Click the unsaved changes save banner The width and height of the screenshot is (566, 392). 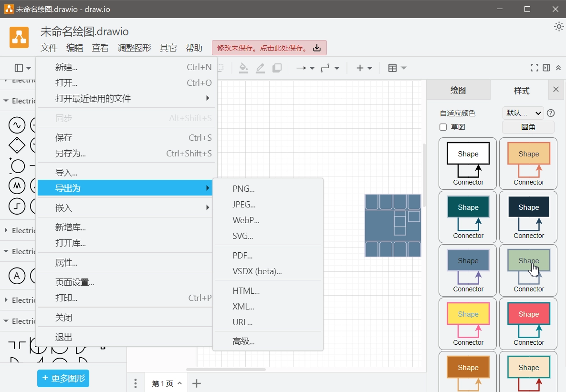point(269,48)
